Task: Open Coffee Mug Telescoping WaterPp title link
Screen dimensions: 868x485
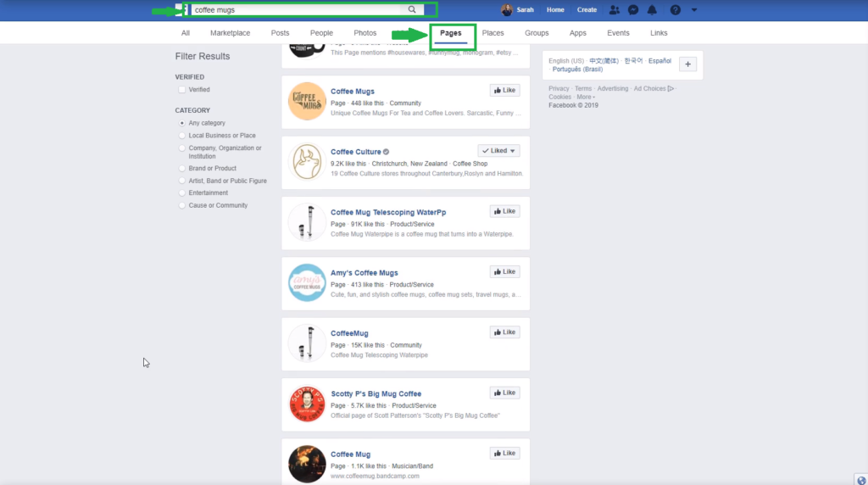Action: click(x=388, y=213)
